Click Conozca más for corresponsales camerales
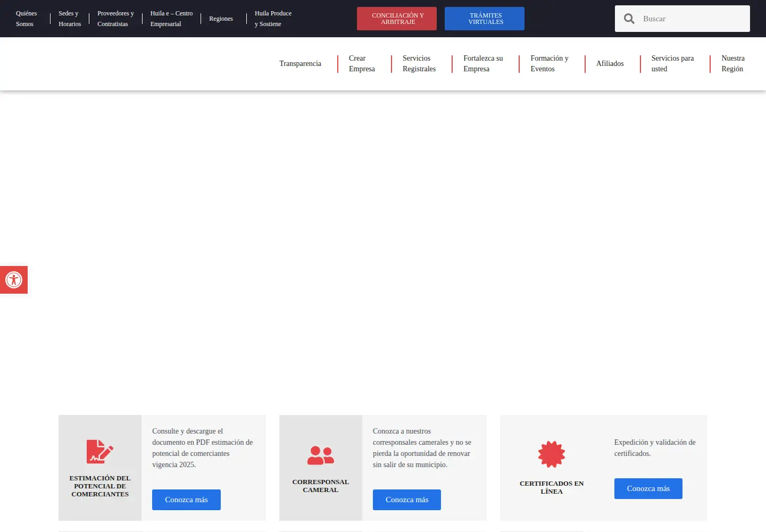The image size is (766, 532). [407, 500]
